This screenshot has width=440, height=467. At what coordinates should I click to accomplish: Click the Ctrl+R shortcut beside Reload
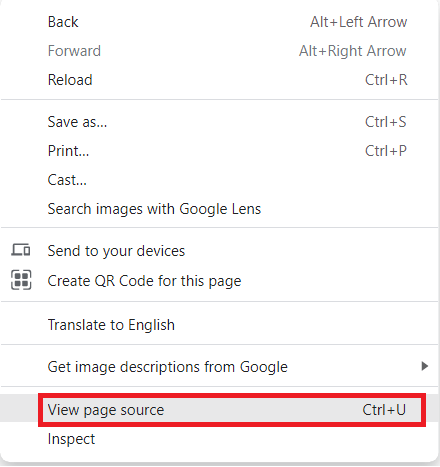[x=386, y=80]
